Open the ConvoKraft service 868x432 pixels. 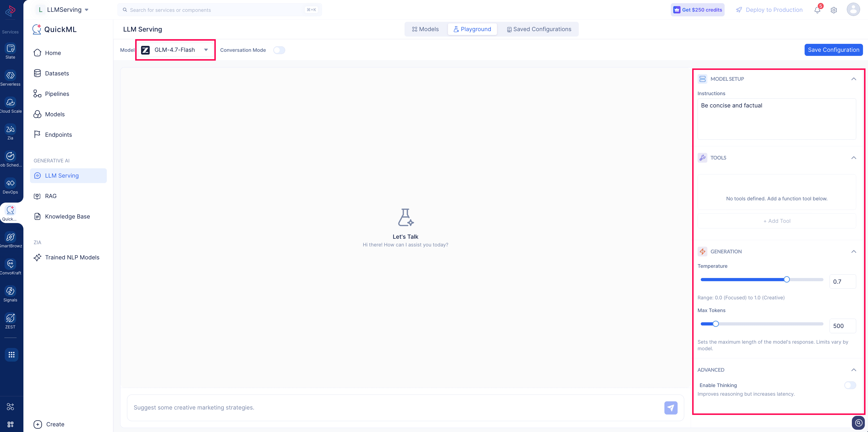tap(10, 267)
